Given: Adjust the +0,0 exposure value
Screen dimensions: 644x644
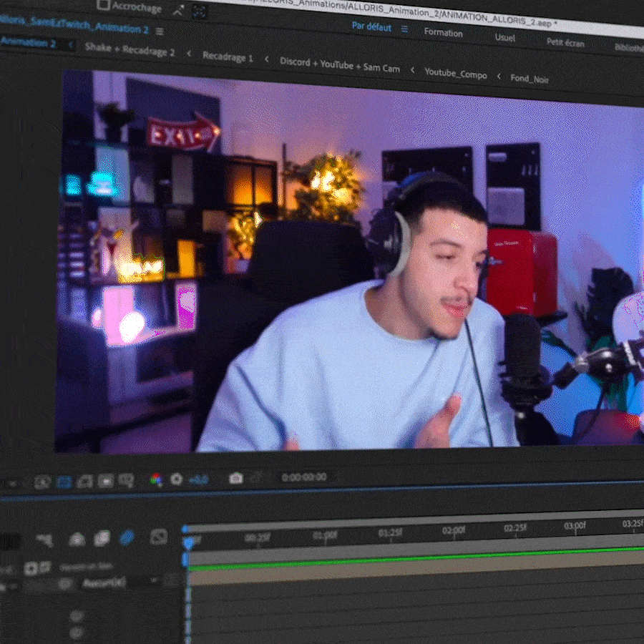Looking at the screenshot, I should click(x=198, y=479).
